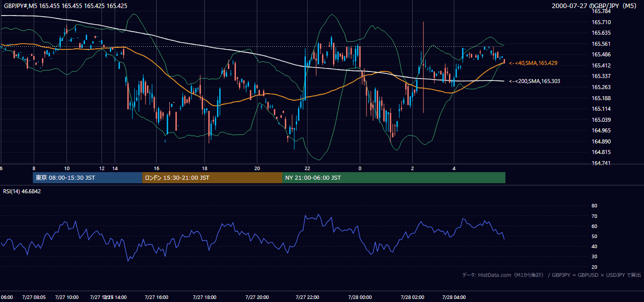Click hour label 8 under price chart
Viewport: 644px width, 302px height.
pos(34,168)
